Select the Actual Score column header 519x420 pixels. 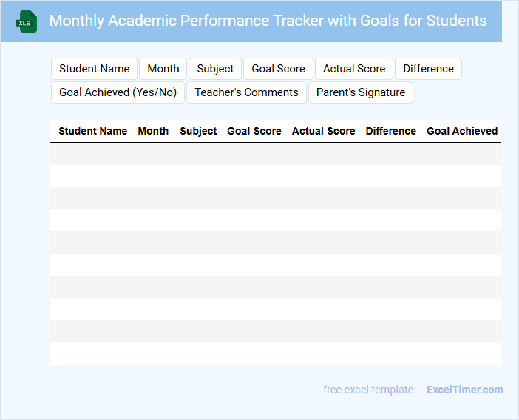click(323, 131)
